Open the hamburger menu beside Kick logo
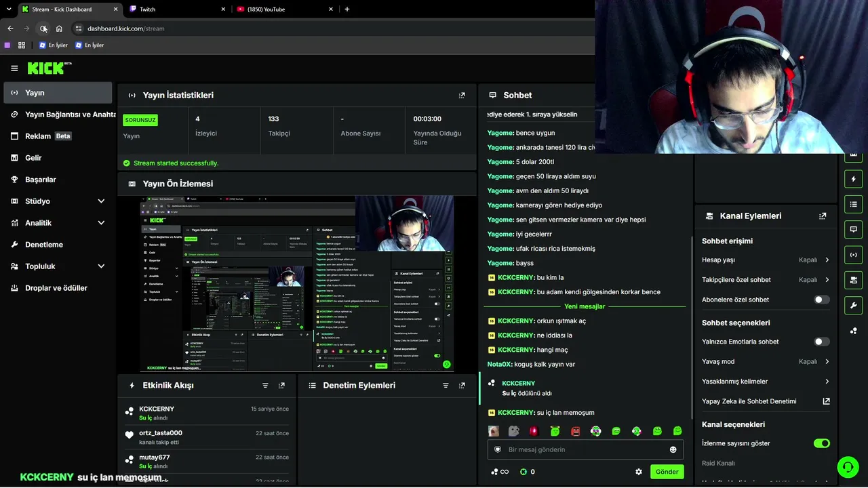The width and height of the screenshot is (868, 488). tap(14, 68)
